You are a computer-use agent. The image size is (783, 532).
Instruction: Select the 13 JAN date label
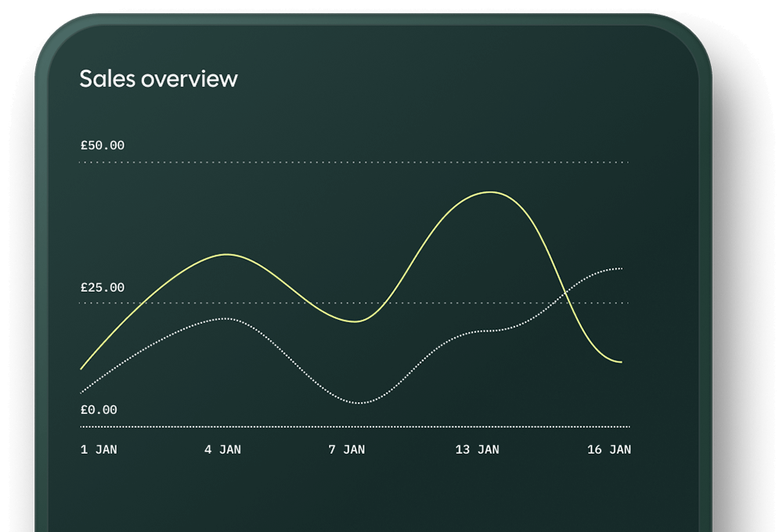tap(477, 450)
